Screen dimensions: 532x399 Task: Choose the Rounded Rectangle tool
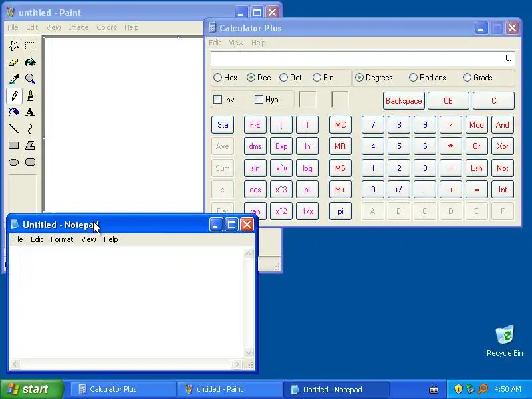tap(30, 162)
